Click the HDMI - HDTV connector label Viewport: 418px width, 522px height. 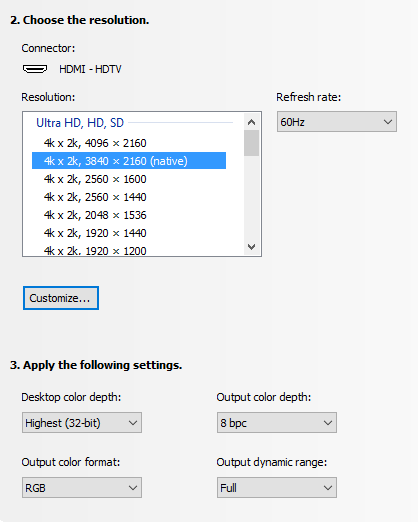pyautogui.click(x=90, y=69)
